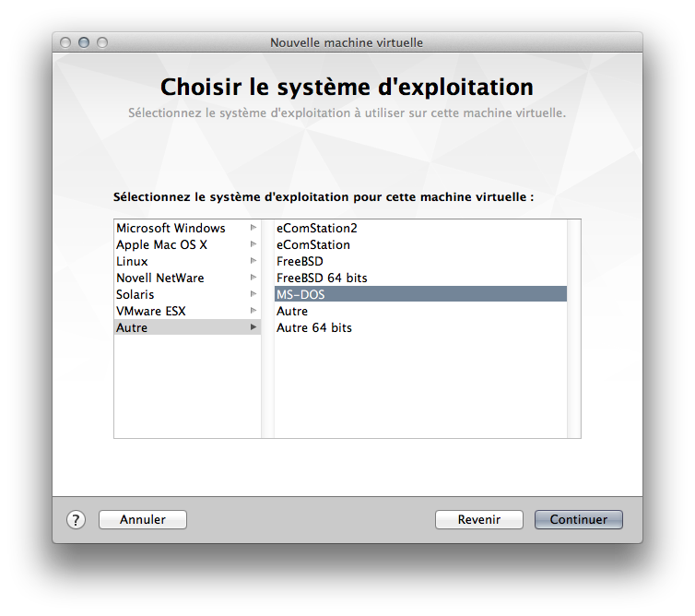695x616 pixels.
Task: Choose eComStation from the version list
Action: [x=420, y=244]
